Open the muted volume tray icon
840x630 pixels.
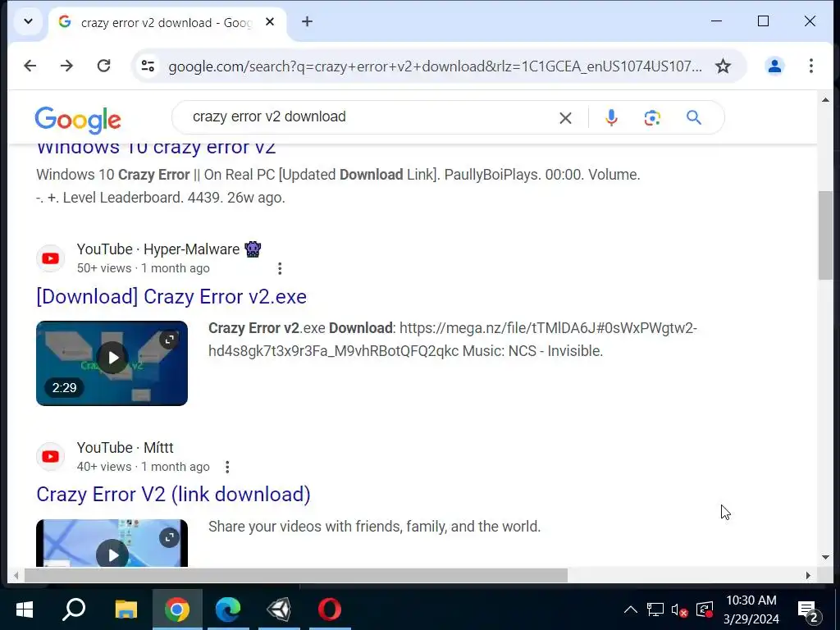click(679, 609)
